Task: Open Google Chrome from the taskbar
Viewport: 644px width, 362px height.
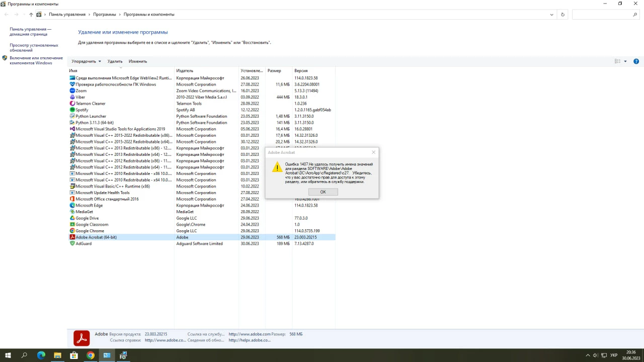Action: (x=91, y=355)
